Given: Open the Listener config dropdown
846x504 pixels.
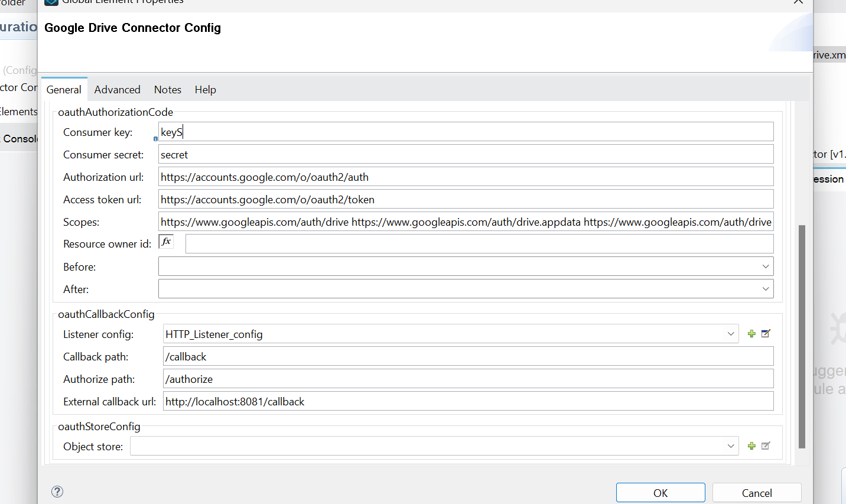Looking at the screenshot, I should (x=731, y=334).
